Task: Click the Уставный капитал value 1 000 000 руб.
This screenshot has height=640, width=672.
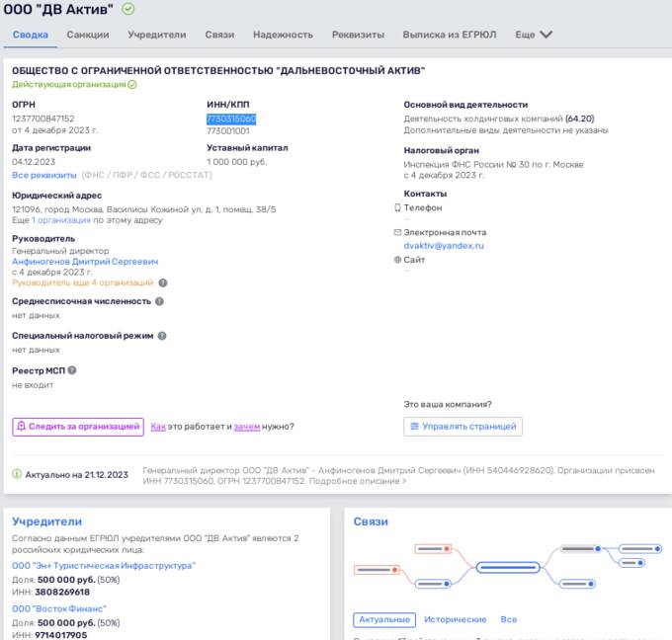Action: click(237, 162)
